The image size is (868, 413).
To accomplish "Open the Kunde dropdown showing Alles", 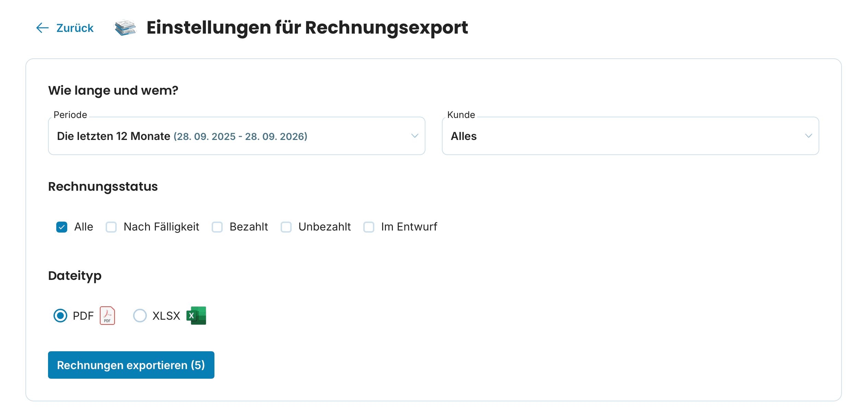I will point(630,136).
